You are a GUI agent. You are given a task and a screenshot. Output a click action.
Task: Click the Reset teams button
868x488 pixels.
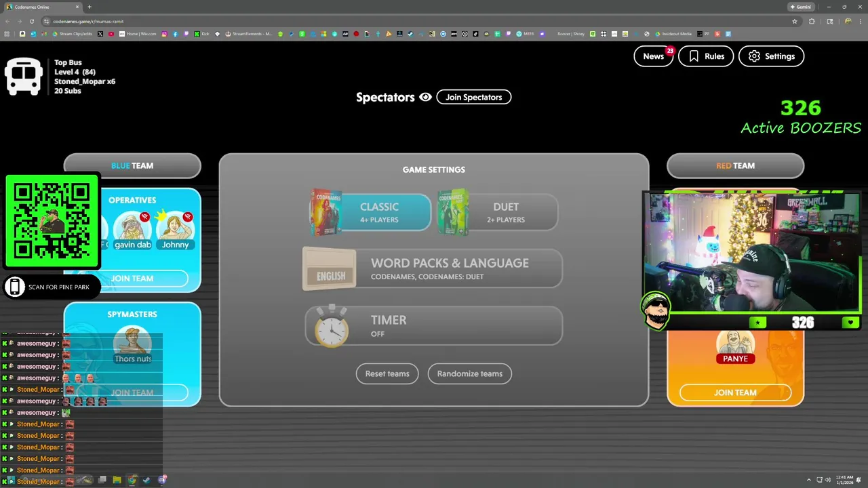click(x=387, y=373)
